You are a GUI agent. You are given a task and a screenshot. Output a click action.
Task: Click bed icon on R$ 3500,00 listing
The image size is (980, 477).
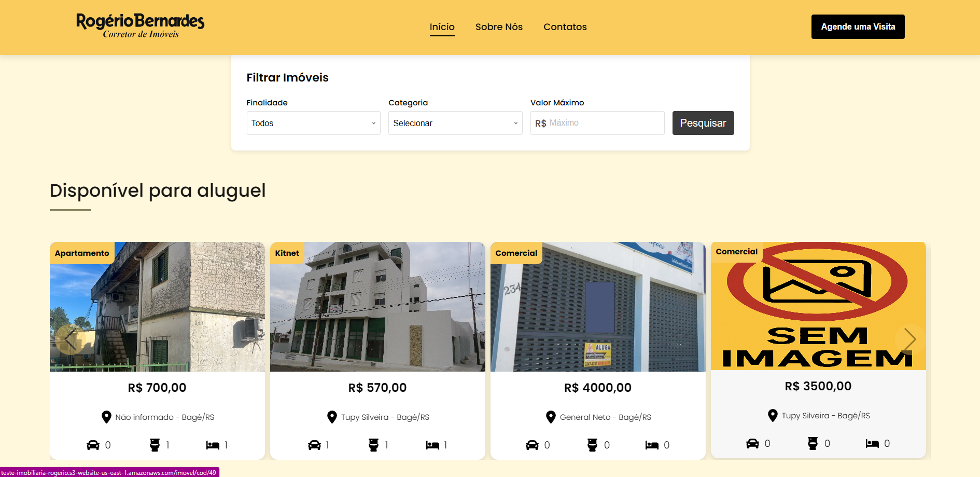pyautogui.click(x=872, y=443)
